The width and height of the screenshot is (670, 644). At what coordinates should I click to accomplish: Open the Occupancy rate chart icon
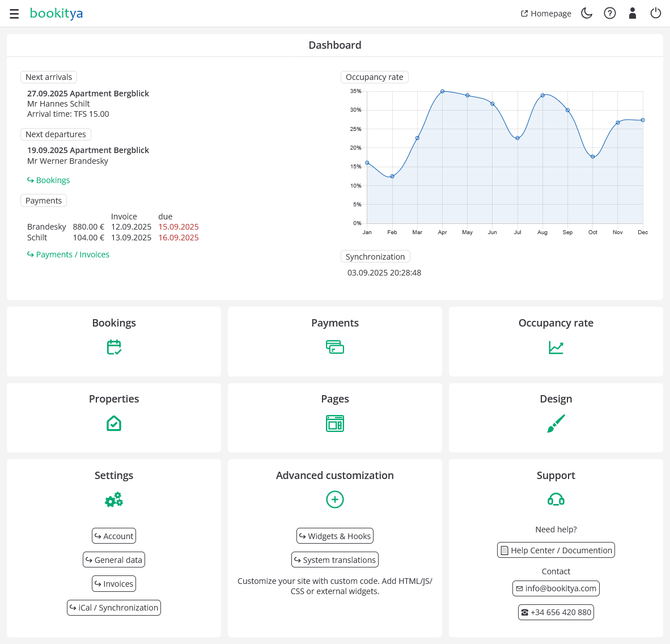click(x=556, y=347)
